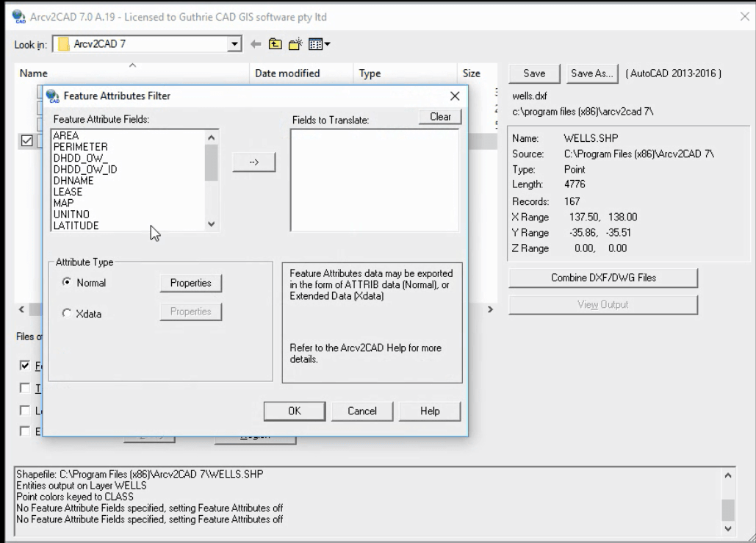Screen dimensions: 756x543
Task: Click the Clear button above Fields to Translate
Action: coord(439,116)
